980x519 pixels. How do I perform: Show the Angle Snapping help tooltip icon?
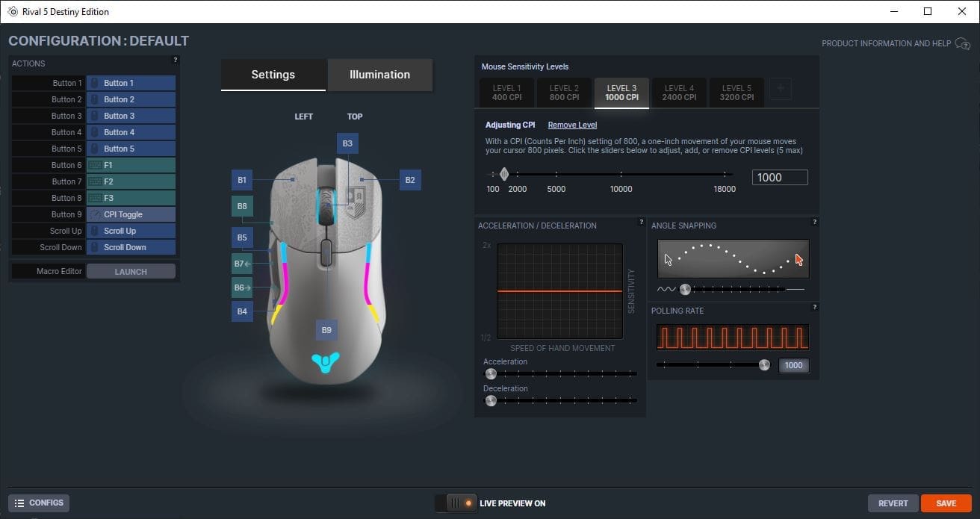[x=814, y=222]
